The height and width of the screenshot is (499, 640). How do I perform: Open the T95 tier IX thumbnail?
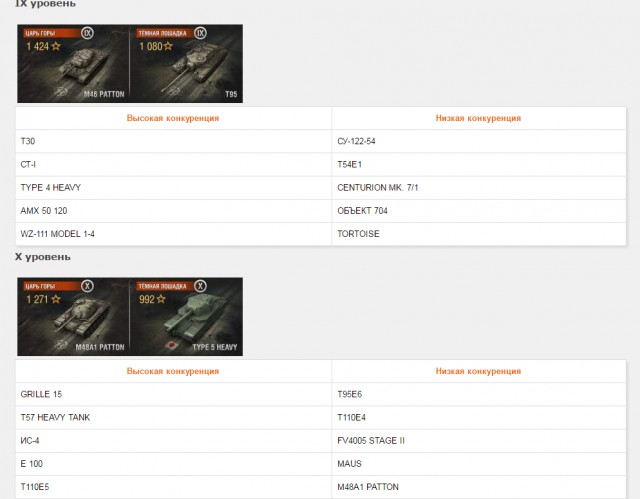pyautogui.click(x=187, y=64)
